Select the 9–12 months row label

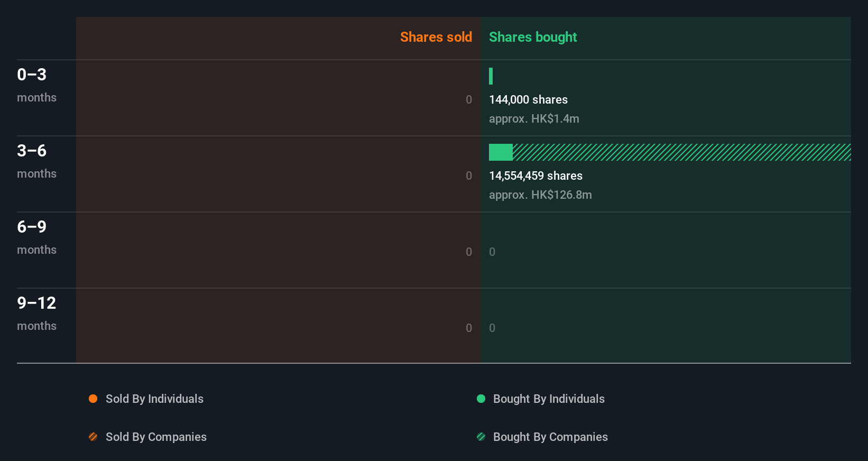(36, 313)
